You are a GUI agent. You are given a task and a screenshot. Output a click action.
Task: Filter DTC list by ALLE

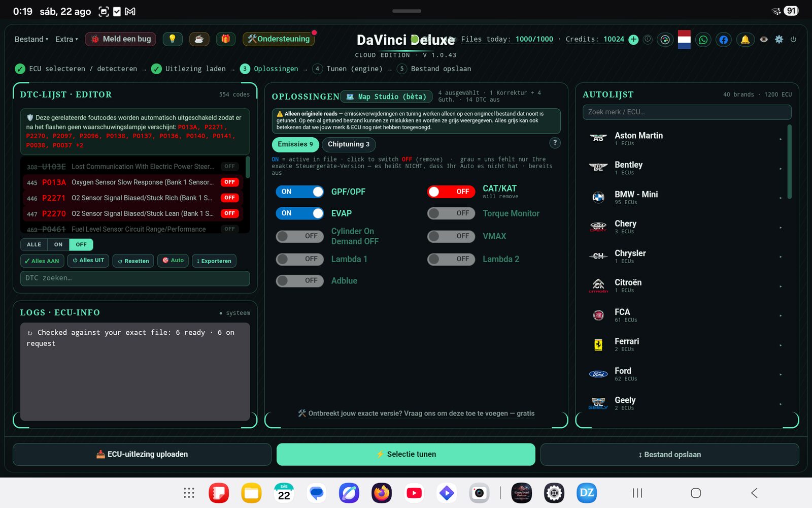(34, 244)
